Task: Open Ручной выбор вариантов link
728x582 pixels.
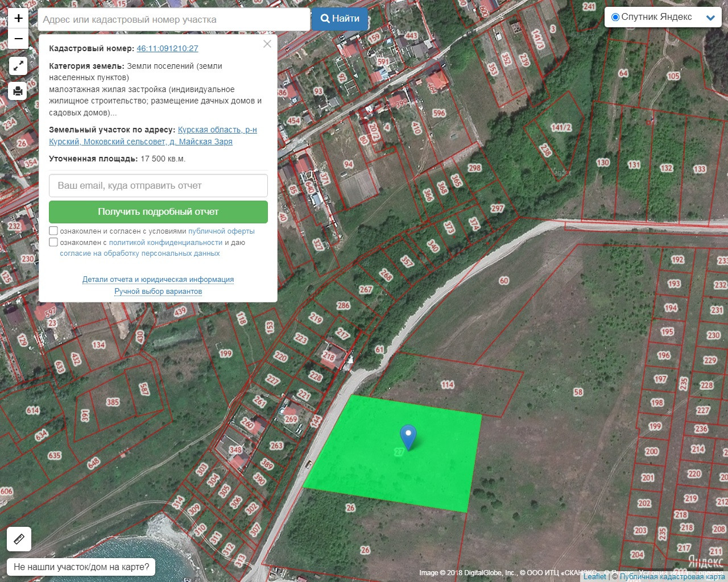Action: point(158,292)
